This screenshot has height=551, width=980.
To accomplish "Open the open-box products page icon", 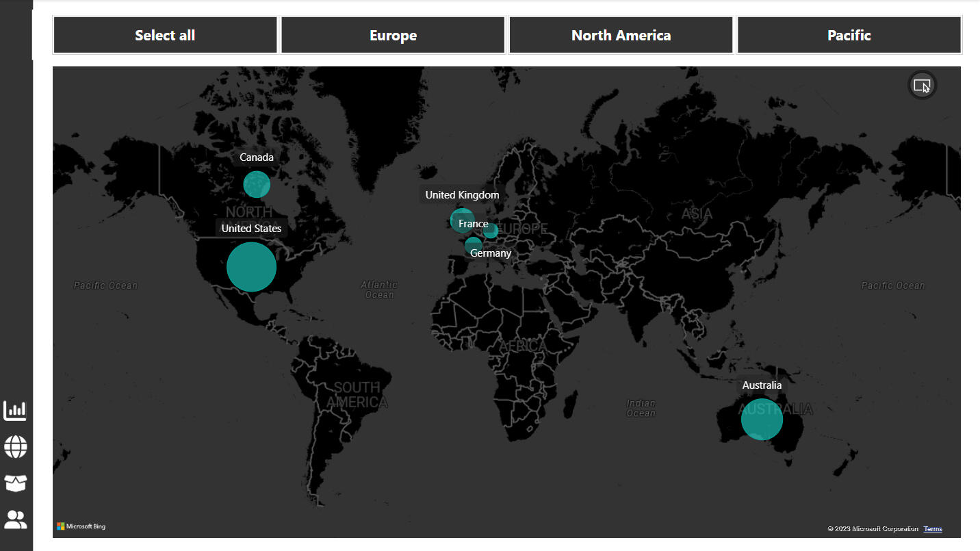I will (15, 483).
